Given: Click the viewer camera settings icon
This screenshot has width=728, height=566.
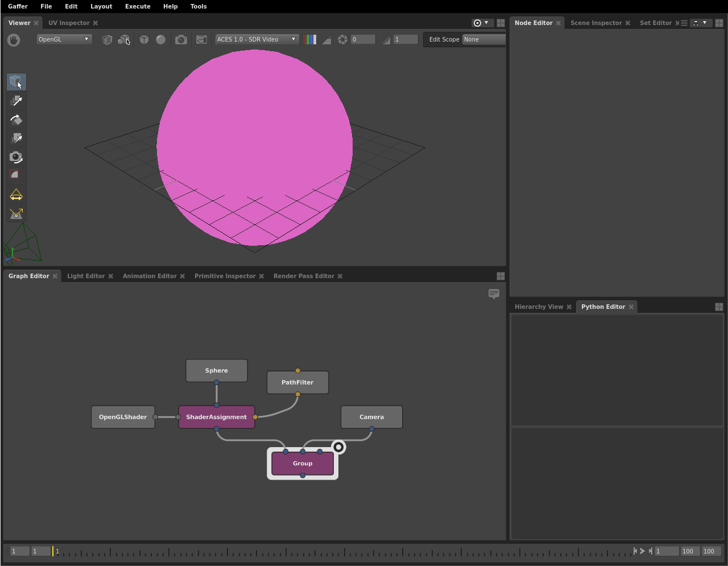Looking at the screenshot, I should tap(181, 39).
